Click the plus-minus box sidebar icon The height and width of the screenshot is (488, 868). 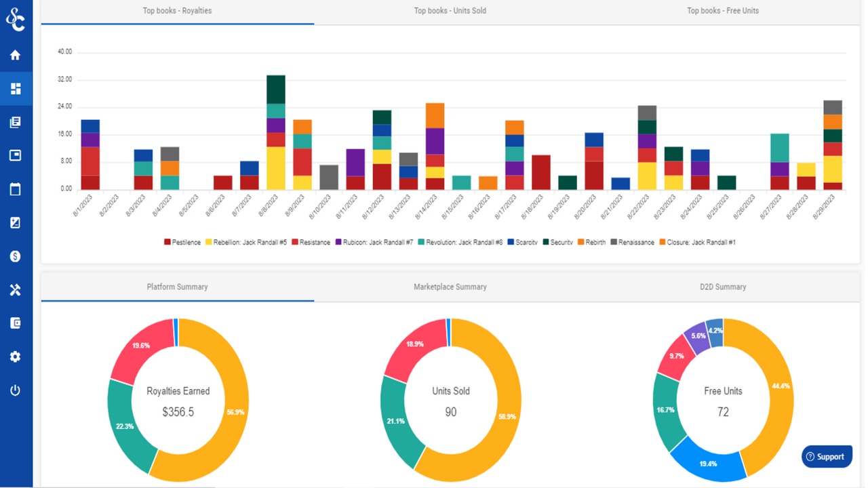click(x=16, y=222)
